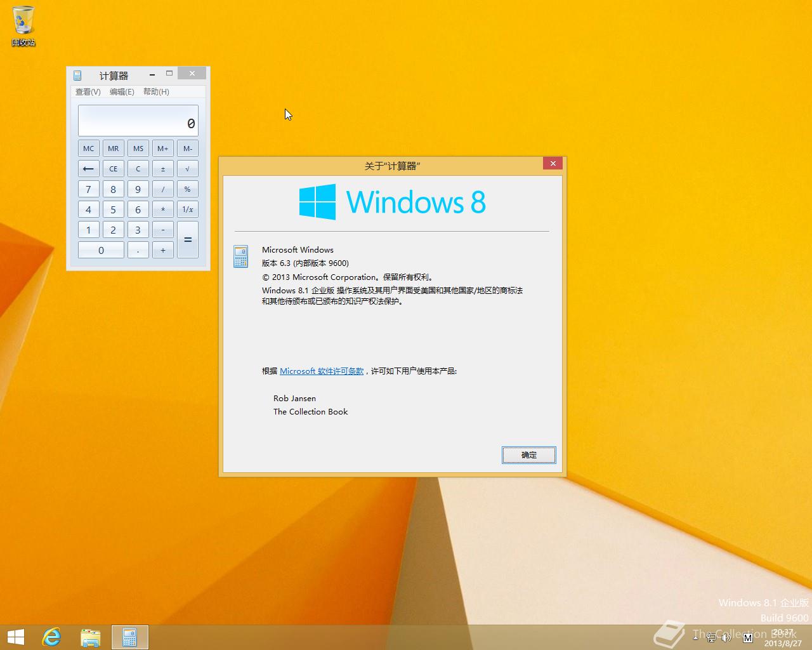Image resolution: width=812 pixels, height=650 pixels.
Task: Click the 'Microsoft Windows' text in About dialog
Action: click(x=298, y=249)
